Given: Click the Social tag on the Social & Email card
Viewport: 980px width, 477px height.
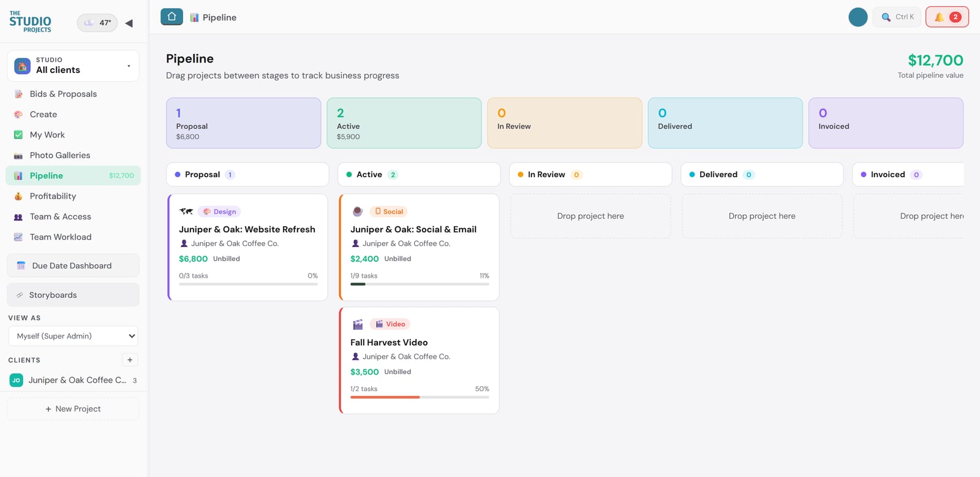Looking at the screenshot, I should pyautogui.click(x=389, y=212).
